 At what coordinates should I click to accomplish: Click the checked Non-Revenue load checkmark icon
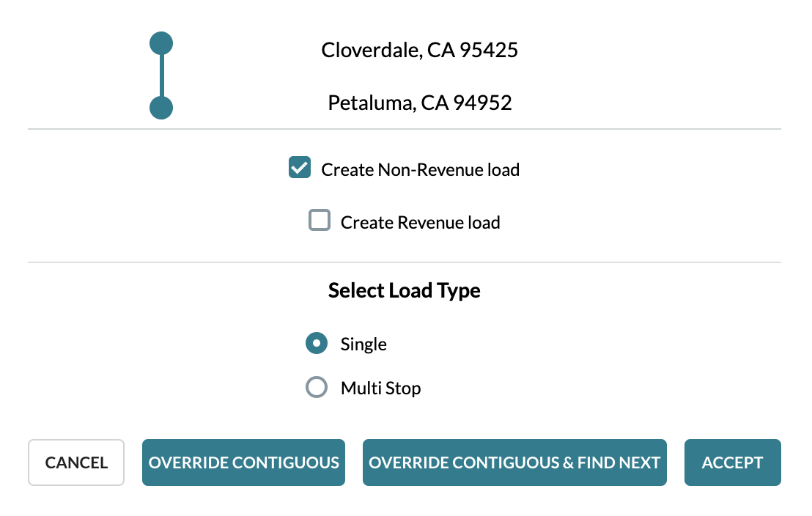298,168
